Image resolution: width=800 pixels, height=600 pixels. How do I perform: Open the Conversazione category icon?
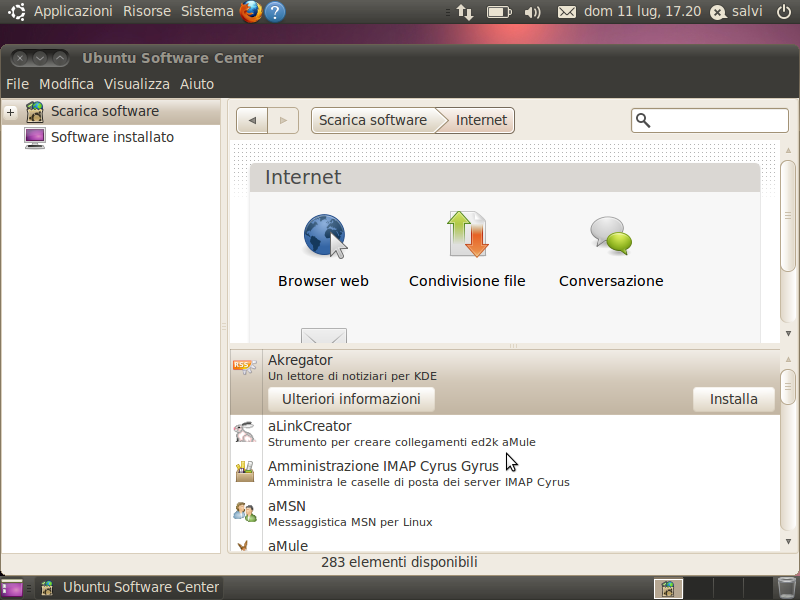(x=611, y=235)
